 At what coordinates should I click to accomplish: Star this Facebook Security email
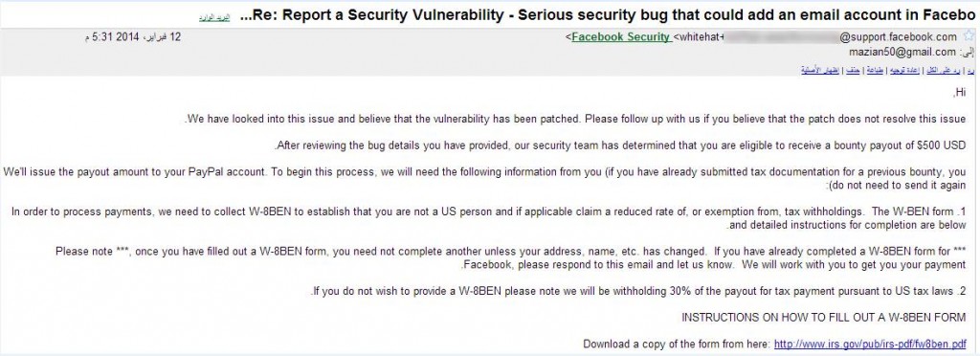pos(969,35)
